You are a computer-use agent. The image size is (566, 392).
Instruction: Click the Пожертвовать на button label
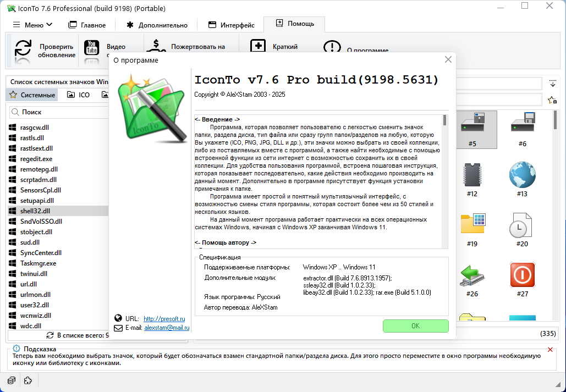click(x=198, y=47)
